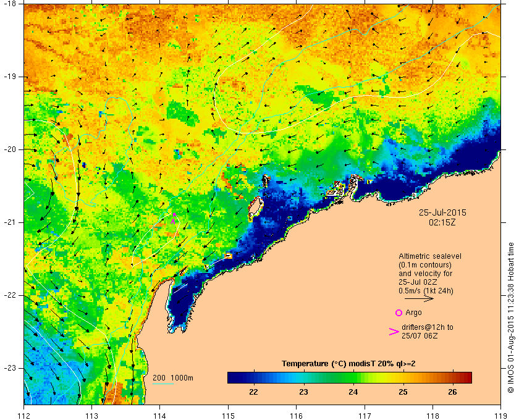
Task: Click the '25/07 06Z' legend text
Action: pos(420,335)
